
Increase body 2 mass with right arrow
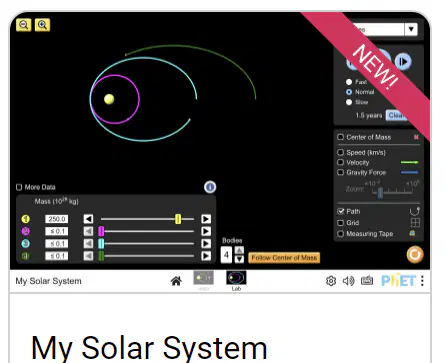point(206,231)
